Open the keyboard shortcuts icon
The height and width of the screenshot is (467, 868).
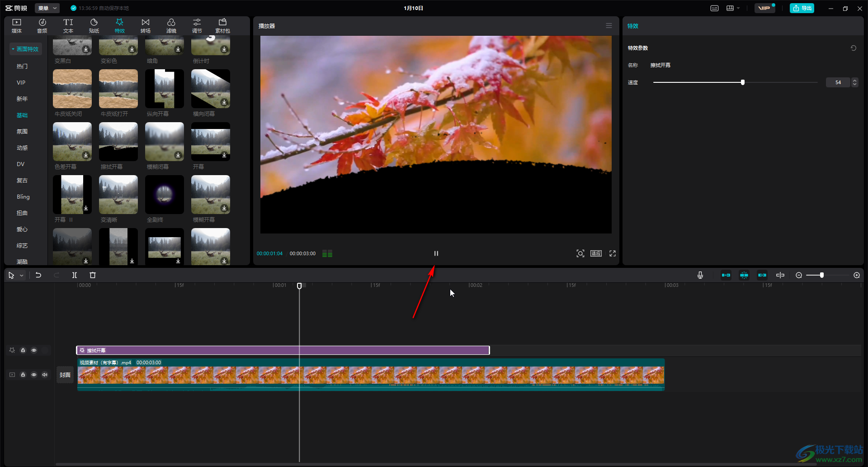[x=715, y=8]
